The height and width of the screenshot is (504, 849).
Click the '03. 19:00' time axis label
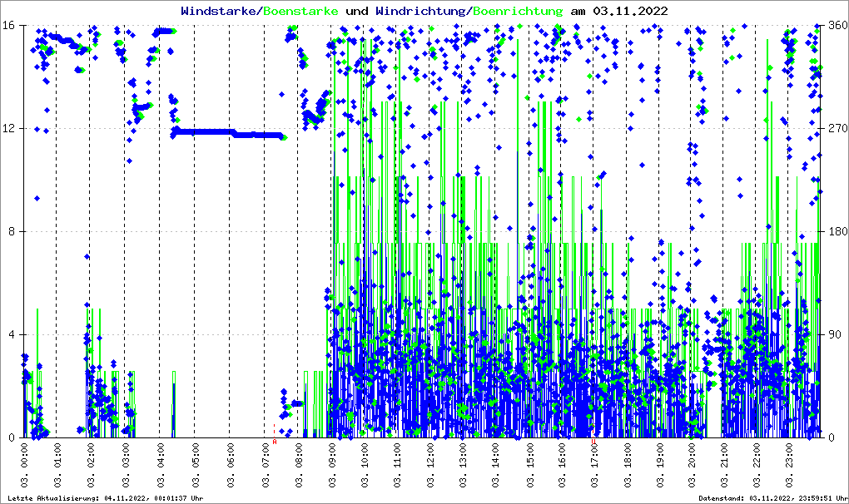tap(660, 465)
